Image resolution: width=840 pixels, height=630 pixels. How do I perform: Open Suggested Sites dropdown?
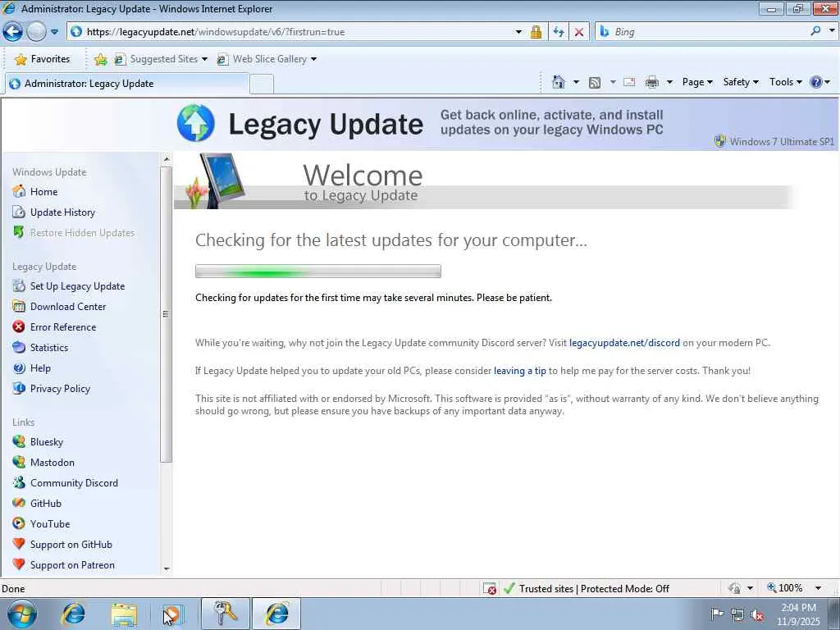pos(161,59)
